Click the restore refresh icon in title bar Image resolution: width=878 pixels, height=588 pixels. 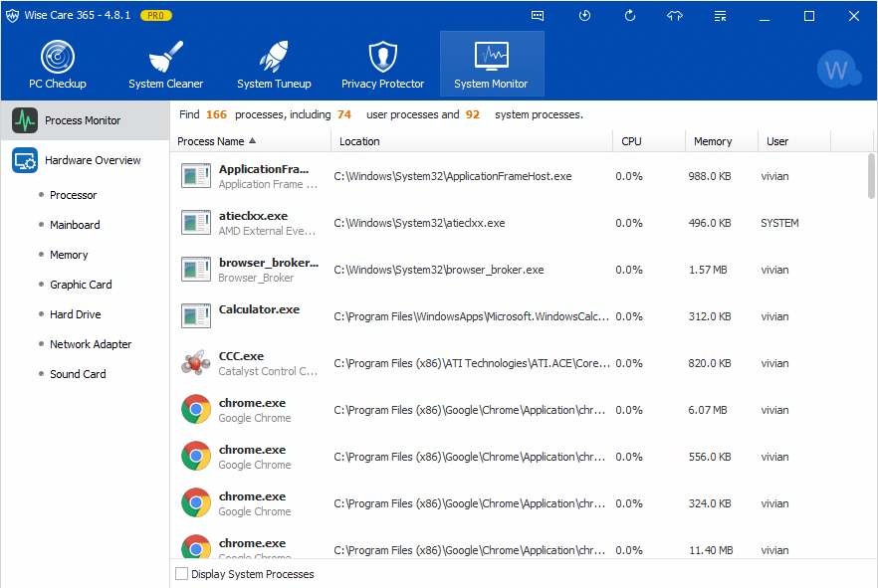click(630, 16)
